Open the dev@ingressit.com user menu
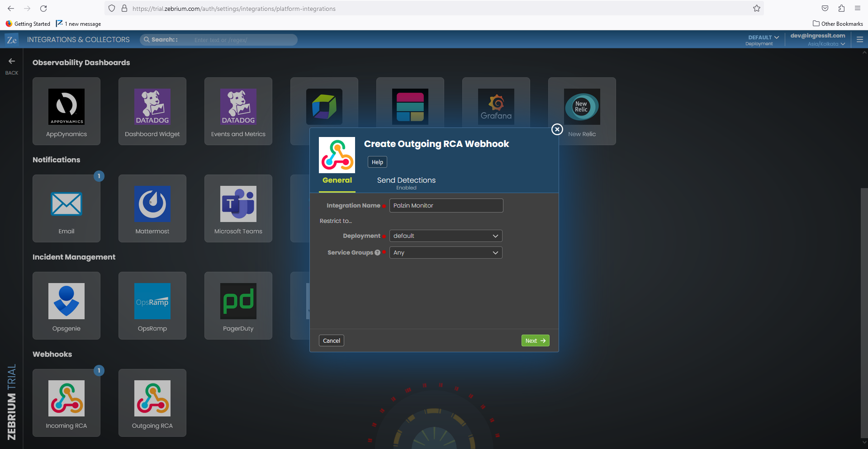The width and height of the screenshot is (868, 449). pyautogui.click(x=818, y=40)
